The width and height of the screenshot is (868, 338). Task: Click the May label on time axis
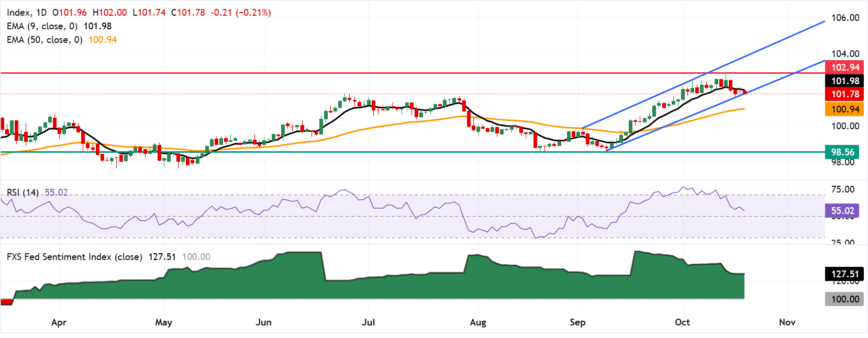click(x=164, y=322)
